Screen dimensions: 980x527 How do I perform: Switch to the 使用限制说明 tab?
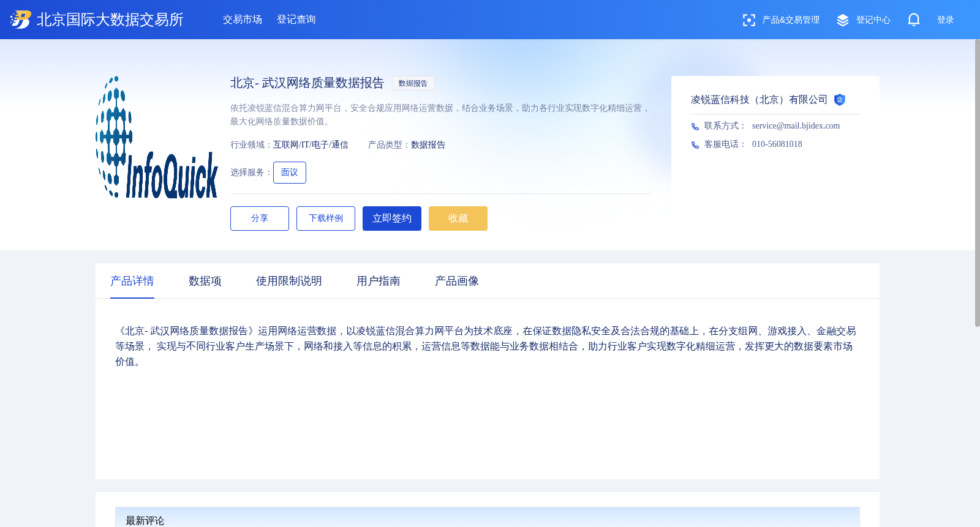point(289,281)
